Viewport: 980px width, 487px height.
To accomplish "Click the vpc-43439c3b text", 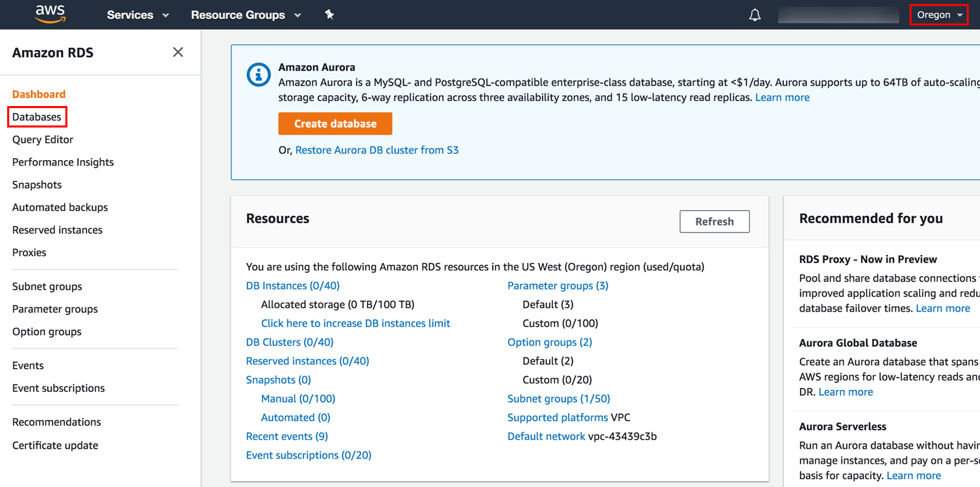I will [622, 437].
